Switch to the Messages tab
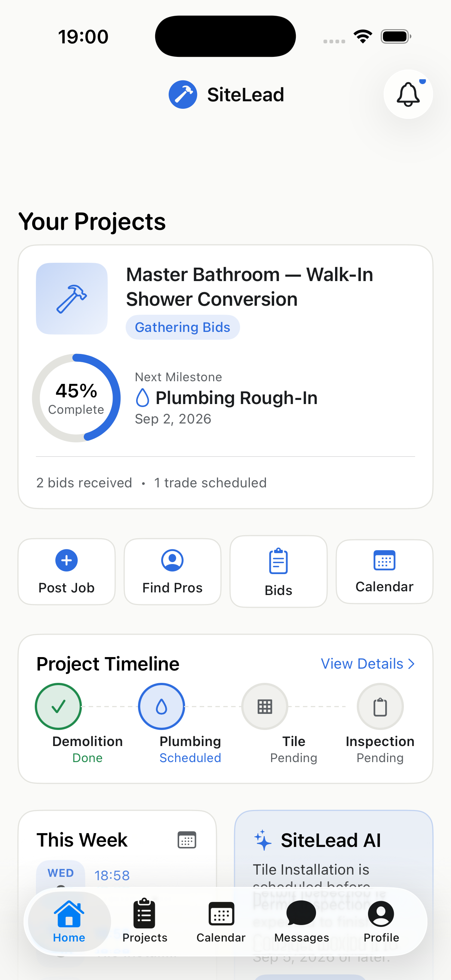Image resolution: width=451 pixels, height=980 pixels. tap(301, 921)
